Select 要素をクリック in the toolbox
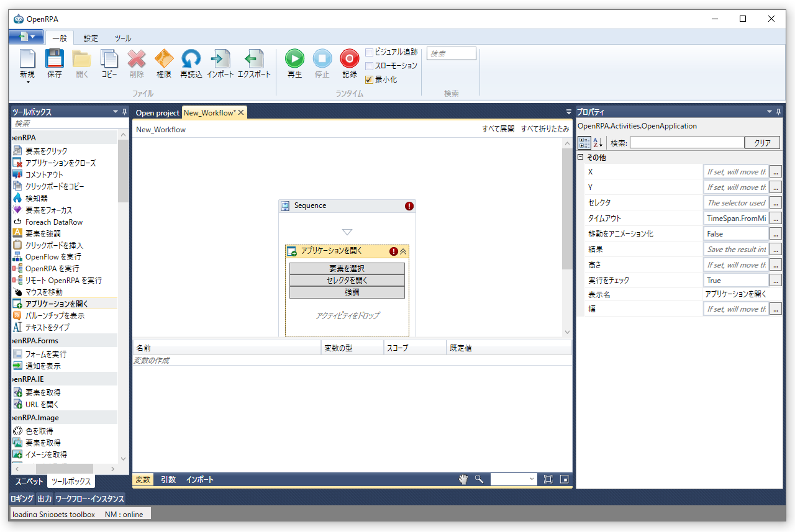Image resolution: width=795 pixels, height=532 pixels. coord(47,151)
